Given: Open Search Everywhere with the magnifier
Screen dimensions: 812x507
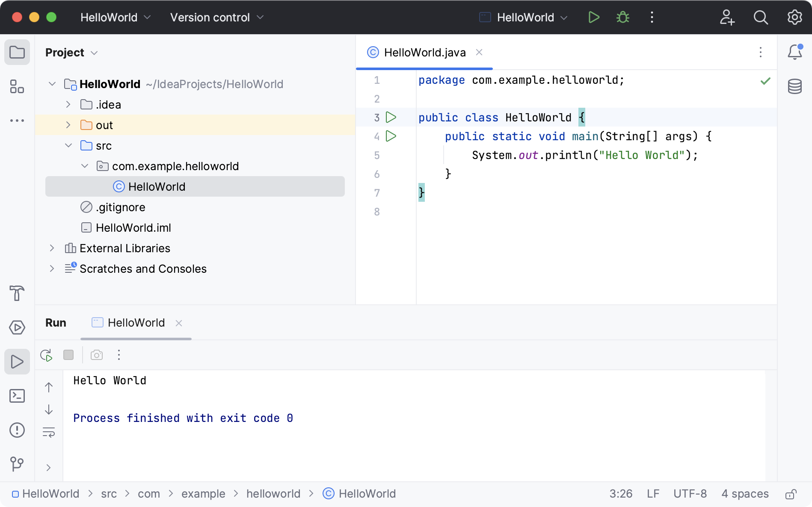Looking at the screenshot, I should click(x=761, y=18).
